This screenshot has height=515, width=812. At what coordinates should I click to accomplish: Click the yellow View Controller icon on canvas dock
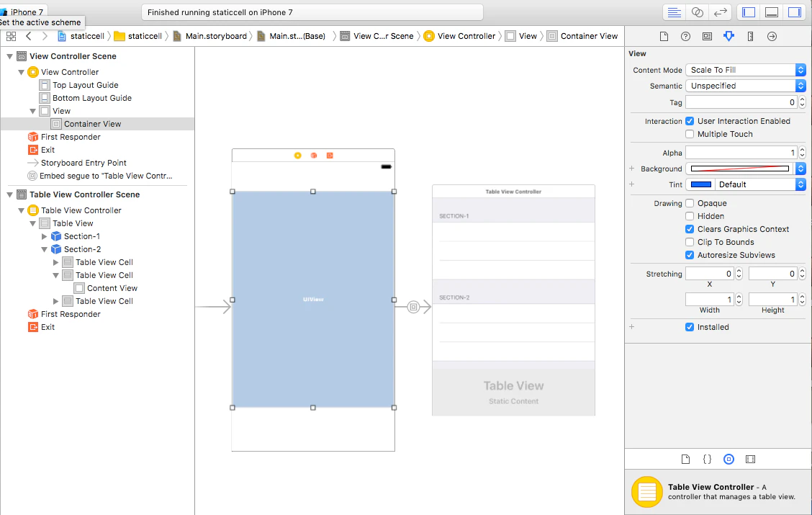pyautogui.click(x=298, y=156)
